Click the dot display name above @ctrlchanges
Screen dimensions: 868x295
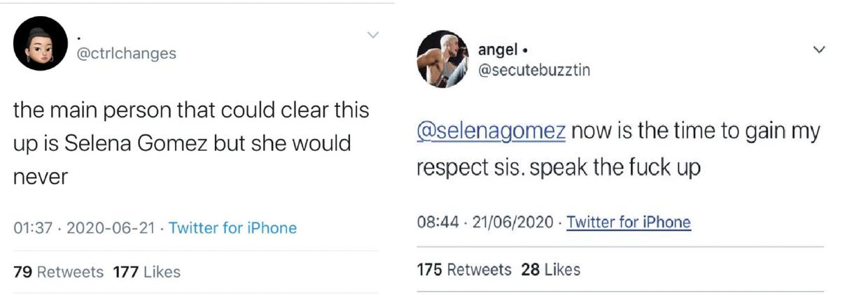78,36
